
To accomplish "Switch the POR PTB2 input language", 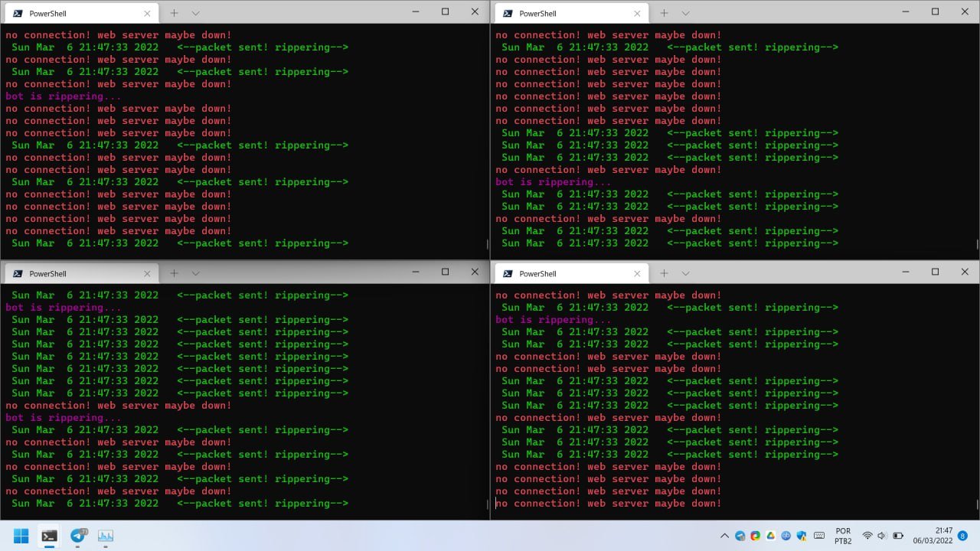I will tap(843, 536).
